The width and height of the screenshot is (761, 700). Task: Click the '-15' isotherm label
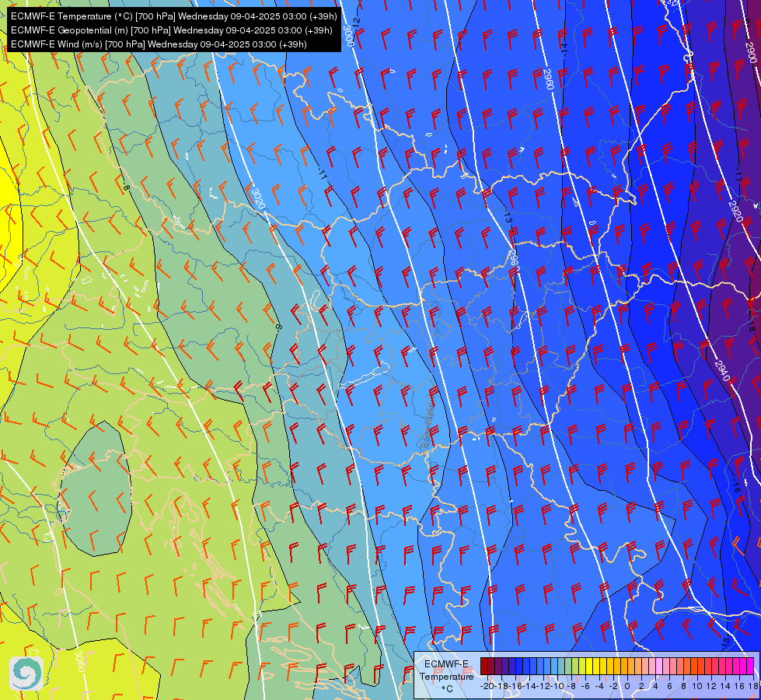click(725, 642)
